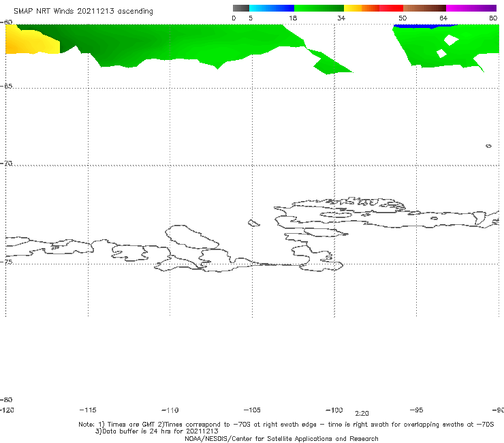Click the blue low-wind strip at map top

pos(425,26)
